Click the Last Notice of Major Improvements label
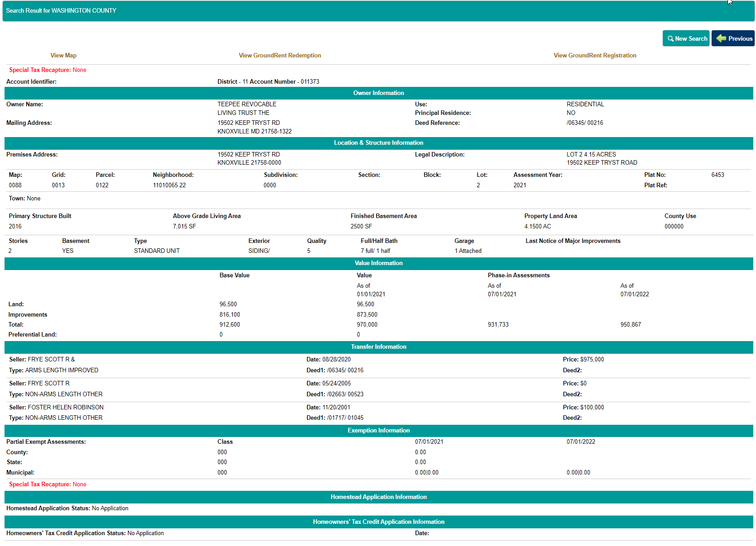The height and width of the screenshot is (546, 756). [573, 241]
